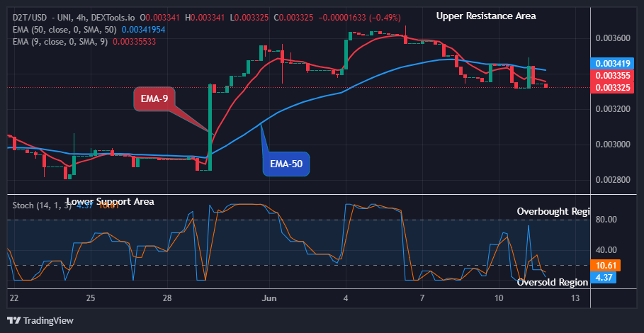Click the 4 date label on time axis
The height and width of the screenshot is (333, 644).
coord(346,298)
